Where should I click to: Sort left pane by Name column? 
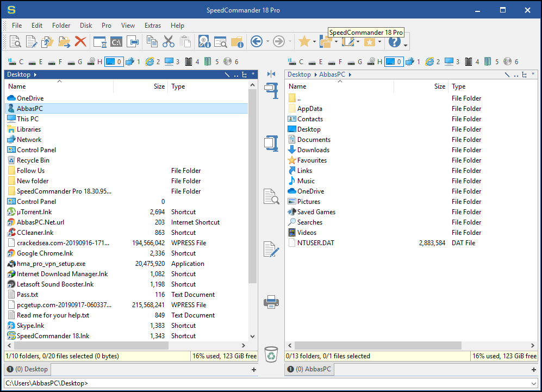pyautogui.click(x=59, y=86)
